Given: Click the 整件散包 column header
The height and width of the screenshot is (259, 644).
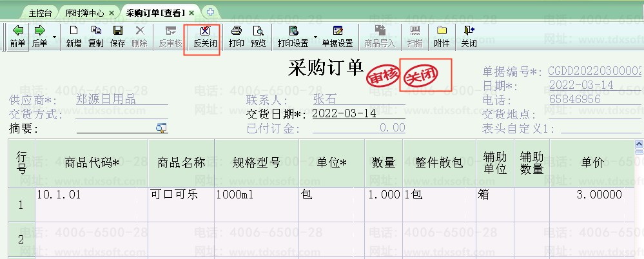Looking at the screenshot, I should click(440, 164).
